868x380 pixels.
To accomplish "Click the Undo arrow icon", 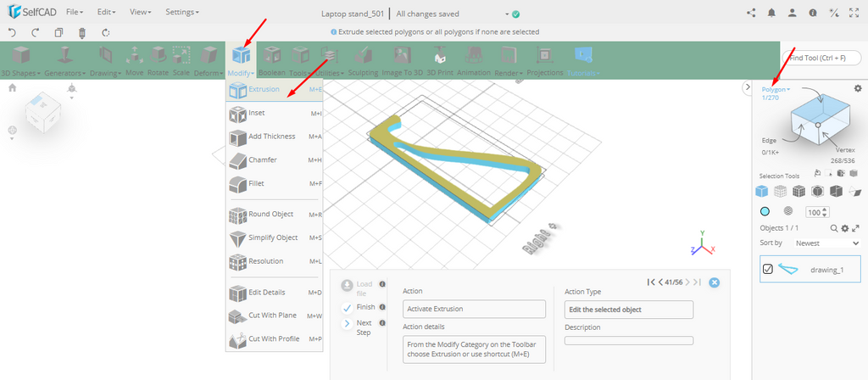I will click(x=12, y=32).
